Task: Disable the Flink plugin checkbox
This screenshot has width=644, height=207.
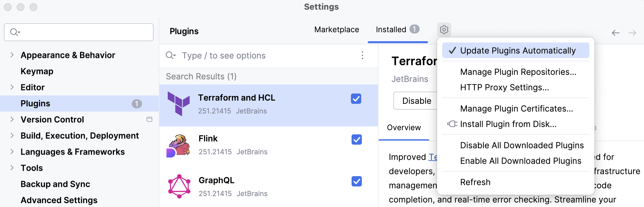Action: [x=356, y=139]
